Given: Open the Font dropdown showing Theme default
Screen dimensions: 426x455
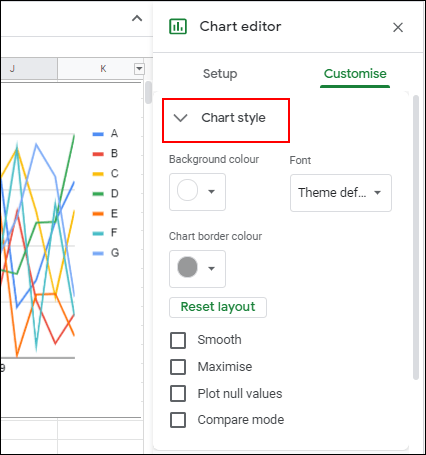Looking at the screenshot, I should pyautogui.click(x=341, y=193).
